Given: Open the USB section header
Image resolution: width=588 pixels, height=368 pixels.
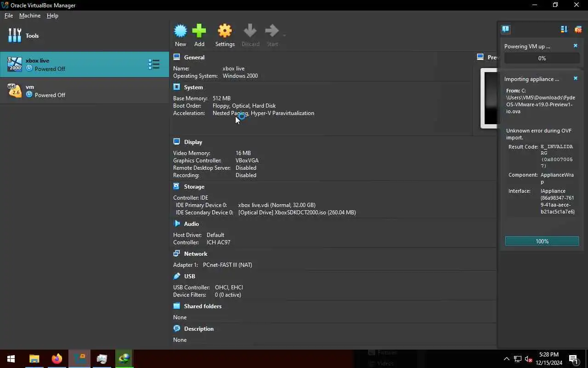Looking at the screenshot, I should [190, 276].
